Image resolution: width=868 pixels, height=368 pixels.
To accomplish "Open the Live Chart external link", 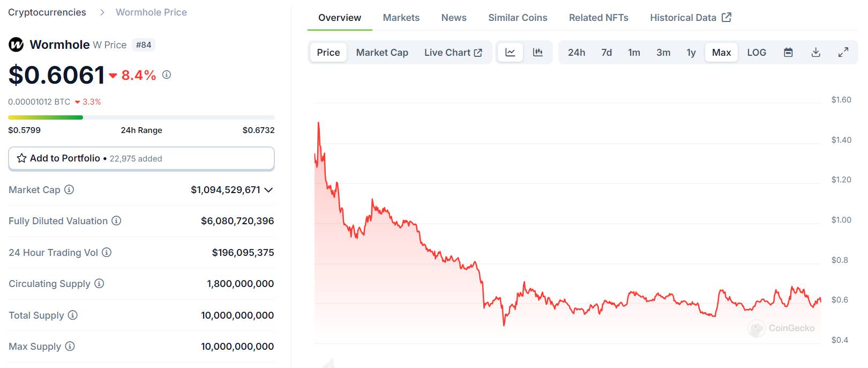I will (x=453, y=53).
